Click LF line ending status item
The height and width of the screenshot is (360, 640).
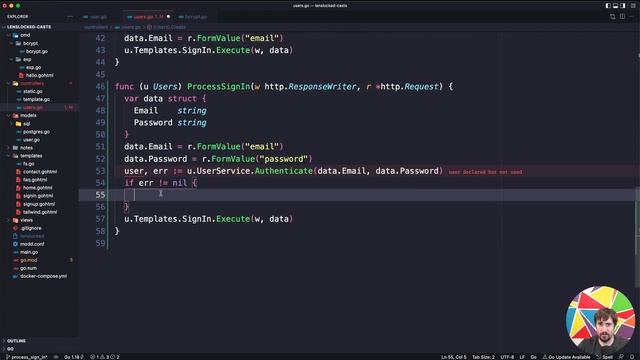[x=522, y=357]
